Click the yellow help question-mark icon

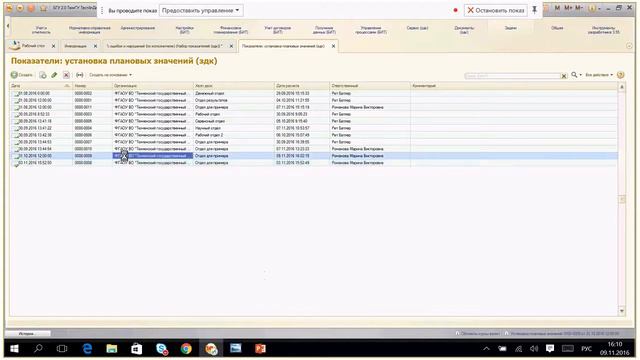click(620, 75)
